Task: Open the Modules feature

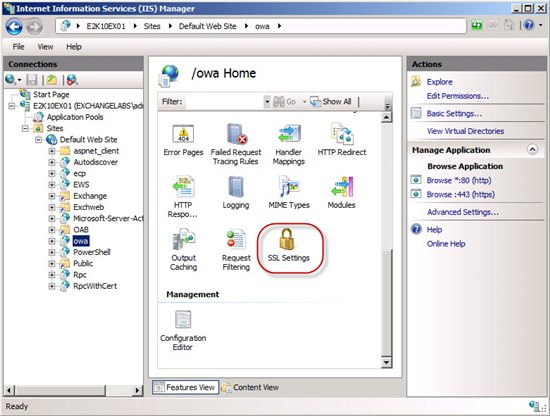Action: (x=341, y=193)
